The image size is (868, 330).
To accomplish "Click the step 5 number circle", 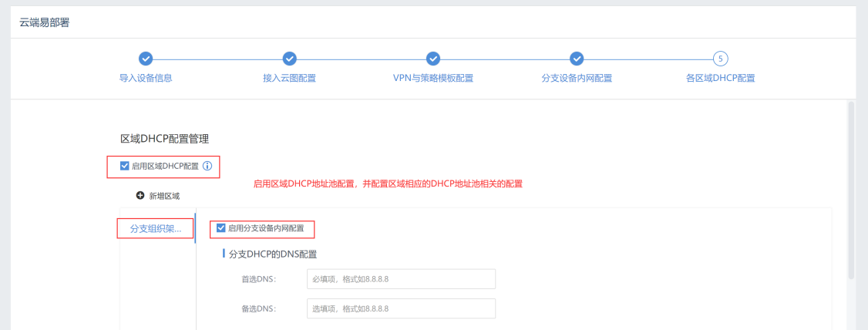I will 721,59.
